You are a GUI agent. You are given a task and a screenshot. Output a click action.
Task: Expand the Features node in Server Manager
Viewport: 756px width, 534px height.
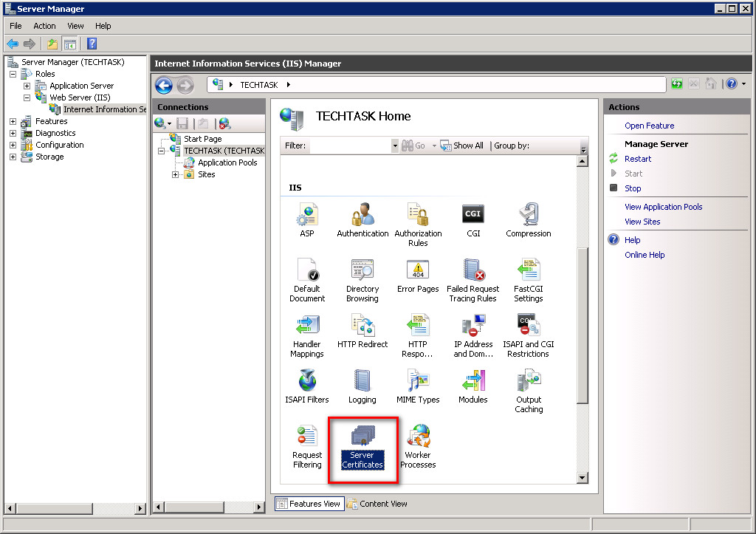click(13, 122)
